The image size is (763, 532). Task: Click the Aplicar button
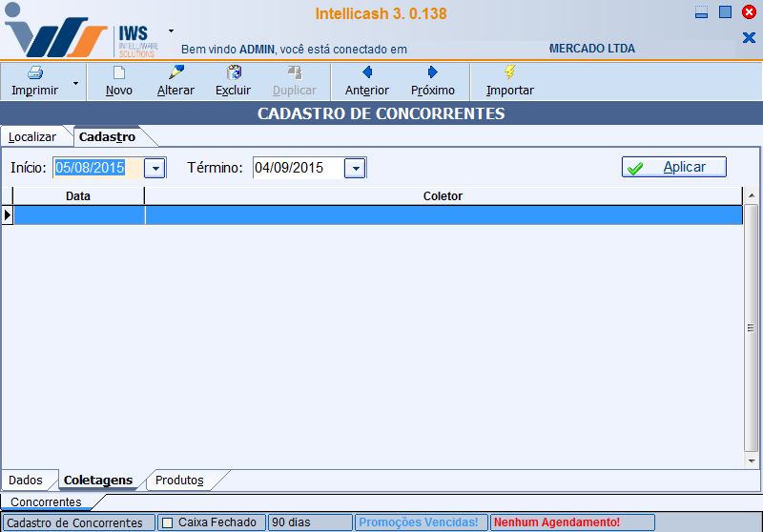click(674, 167)
